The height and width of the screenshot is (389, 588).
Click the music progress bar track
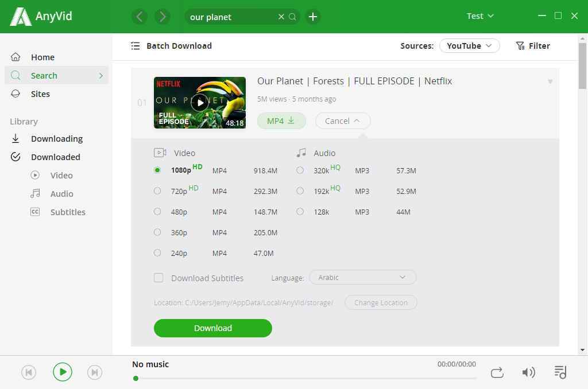[304, 378]
